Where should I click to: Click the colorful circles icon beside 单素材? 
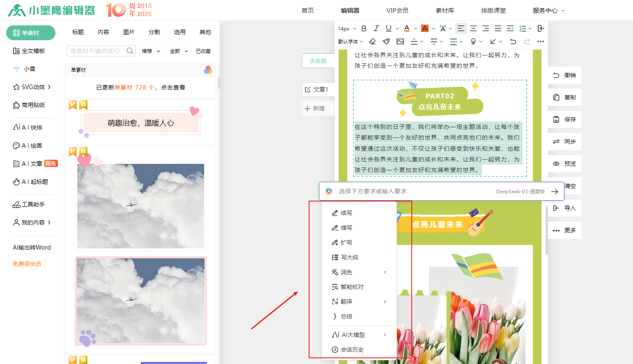(208, 70)
